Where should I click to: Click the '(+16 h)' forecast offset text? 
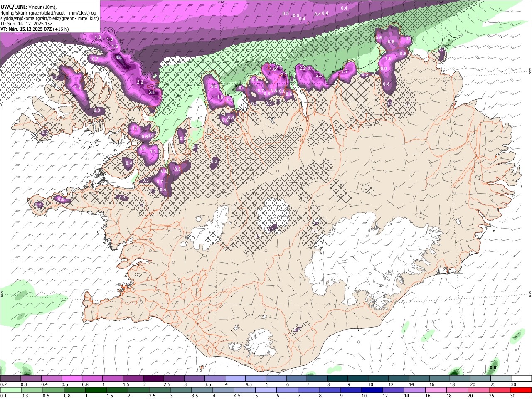click(x=61, y=29)
